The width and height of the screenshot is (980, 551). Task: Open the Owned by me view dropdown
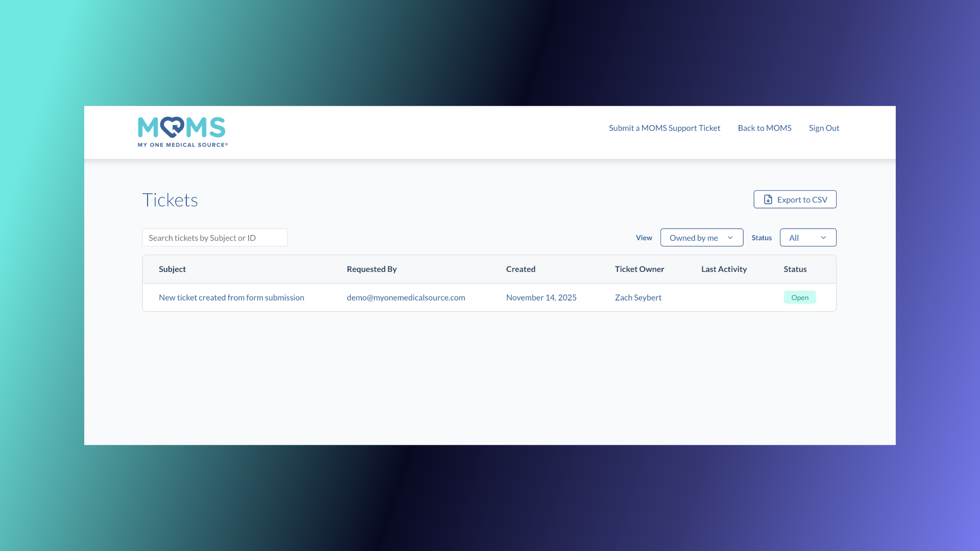pyautogui.click(x=694, y=238)
